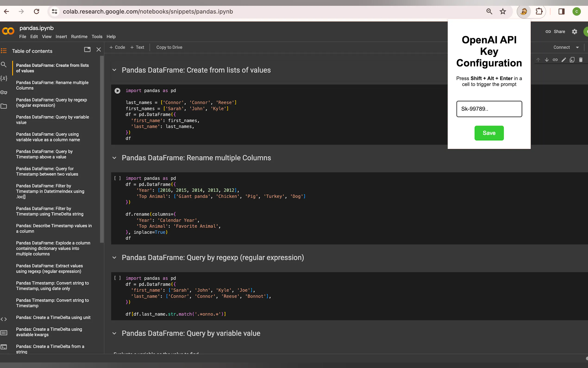Open the Variables {x} panel icon
The height and width of the screenshot is (368, 588).
click(x=4, y=78)
